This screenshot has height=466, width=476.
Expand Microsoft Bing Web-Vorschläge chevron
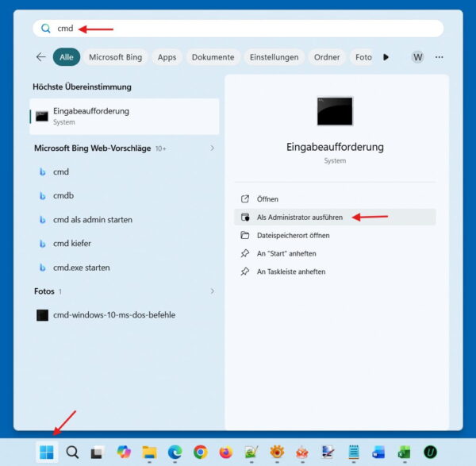click(x=212, y=148)
